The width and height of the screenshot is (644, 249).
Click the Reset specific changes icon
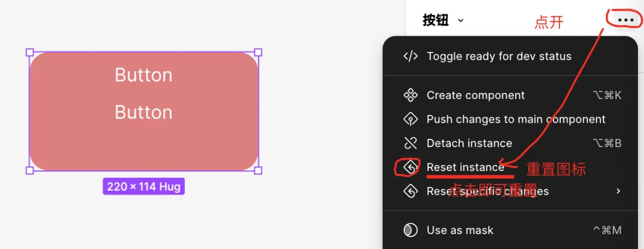pyautogui.click(x=410, y=191)
